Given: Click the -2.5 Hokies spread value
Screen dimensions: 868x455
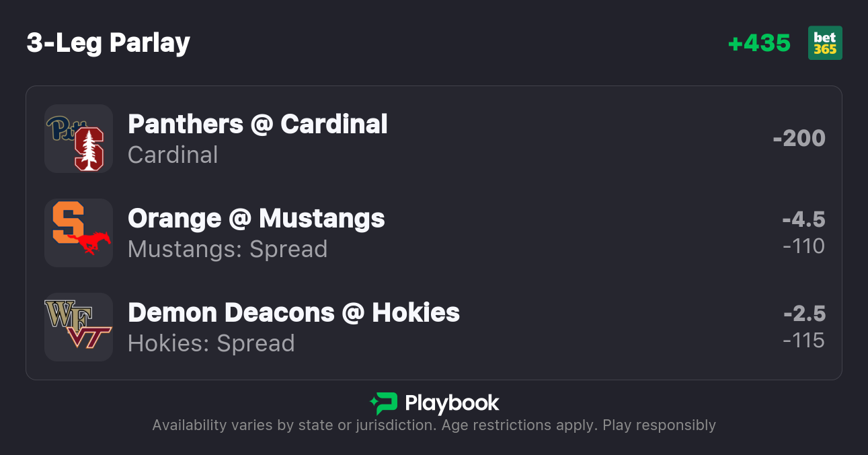Looking at the screenshot, I should click(x=804, y=314).
